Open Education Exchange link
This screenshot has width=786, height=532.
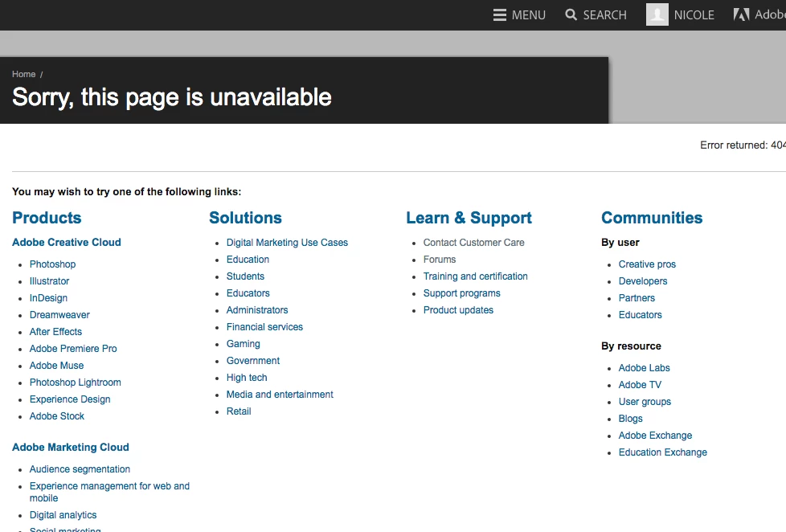pos(663,452)
